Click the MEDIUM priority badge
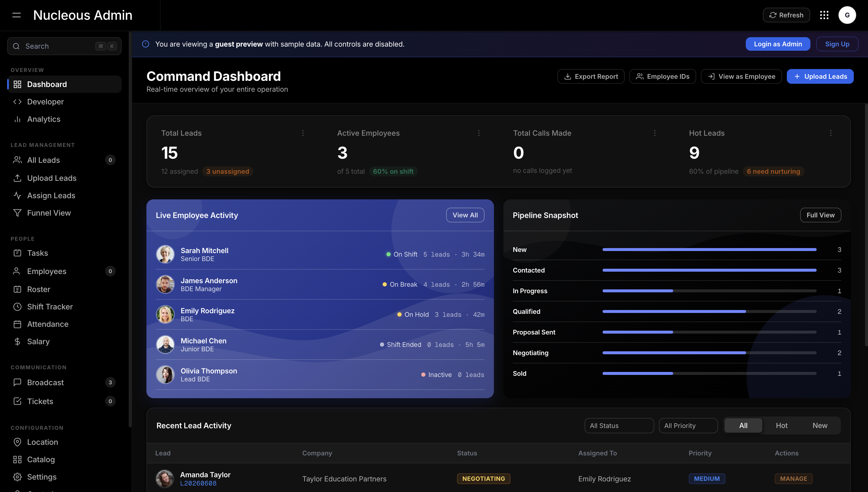This screenshot has width=868, height=492. 707,479
